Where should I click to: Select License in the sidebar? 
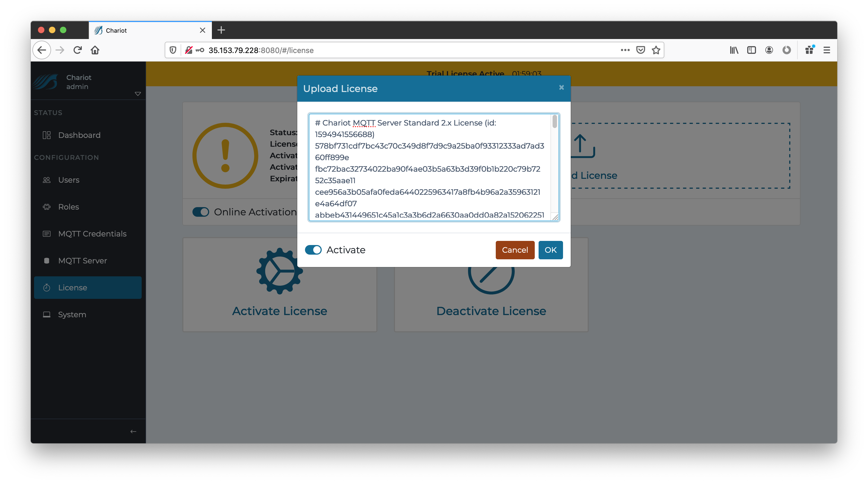(88, 288)
